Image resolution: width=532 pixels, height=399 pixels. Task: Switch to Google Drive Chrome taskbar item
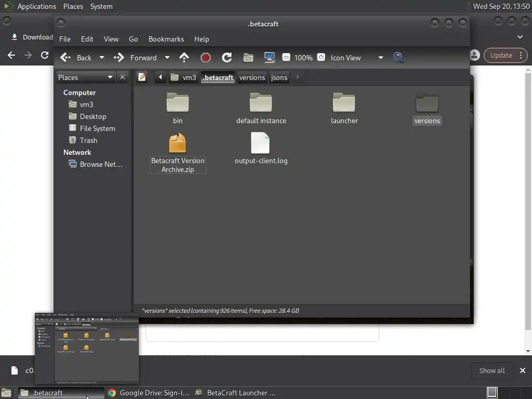point(148,393)
